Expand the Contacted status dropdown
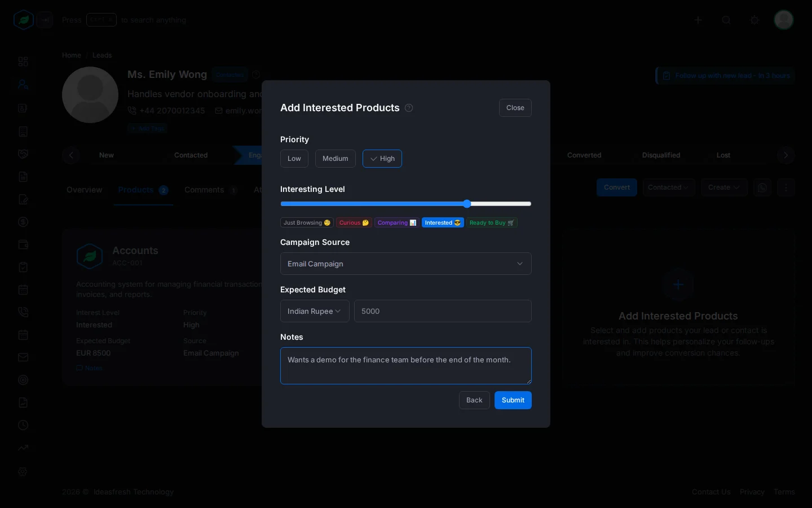 pos(668,187)
